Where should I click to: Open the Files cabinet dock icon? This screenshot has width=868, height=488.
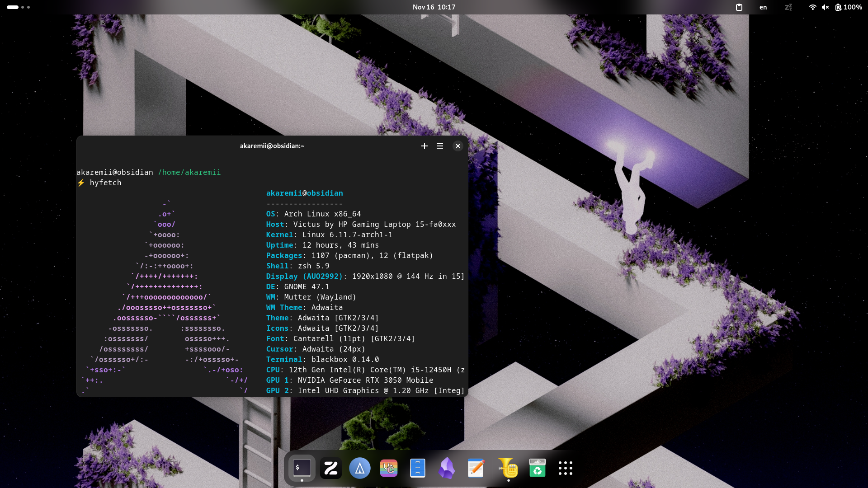tap(417, 468)
